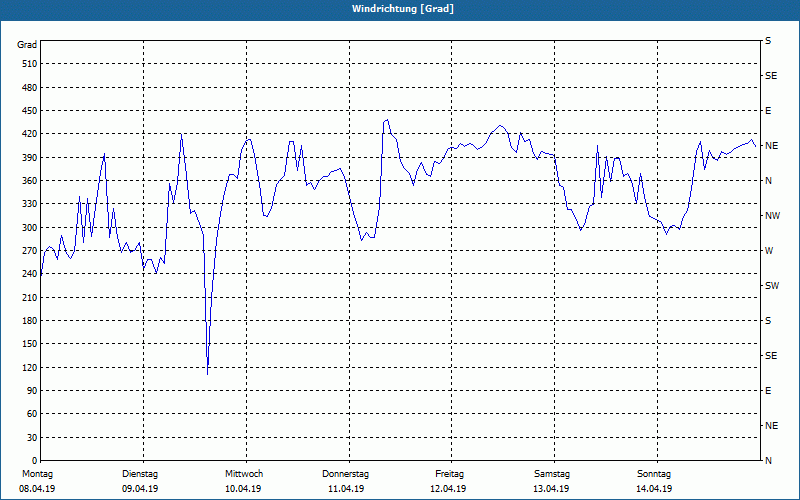Choose the 60 degree axis value
This screenshot has width=800, height=500.
tap(32, 414)
